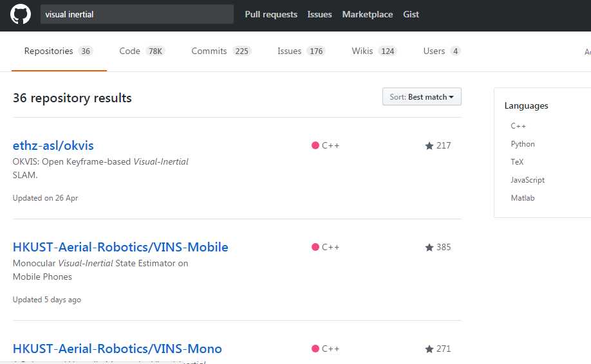Image resolution: width=591 pixels, height=364 pixels.
Task: Click the OKVIS Open Keyframe-based description
Action: pos(100,168)
